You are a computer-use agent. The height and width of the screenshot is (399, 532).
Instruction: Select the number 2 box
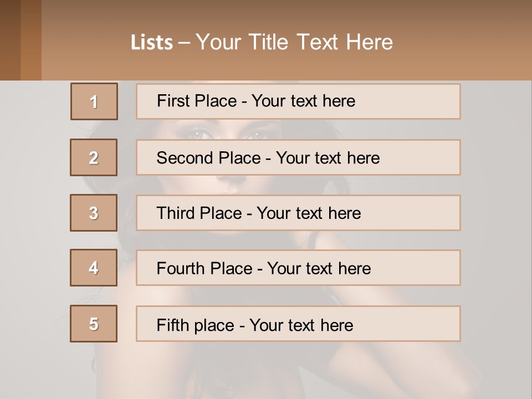94,157
